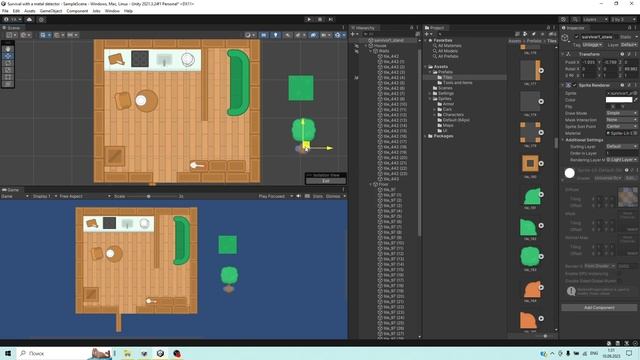The width and height of the screenshot is (640, 360).
Task: Select the Hand view tool in Scene
Action: point(8,49)
